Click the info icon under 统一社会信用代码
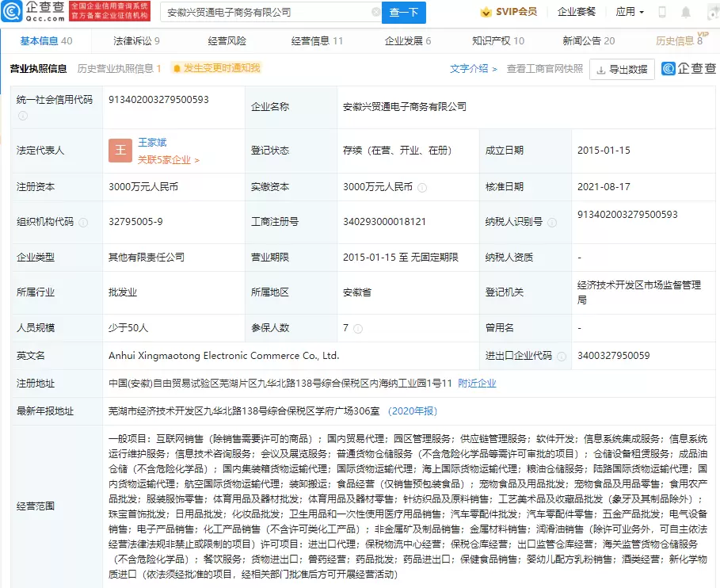Image resolution: width=720 pixels, height=588 pixels. pyautogui.click(x=23, y=116)
